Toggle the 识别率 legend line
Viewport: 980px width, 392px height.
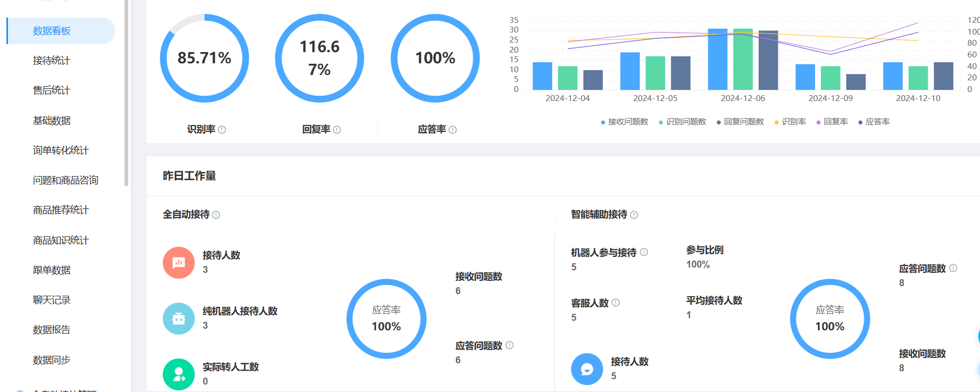click(x=790, y=122)
